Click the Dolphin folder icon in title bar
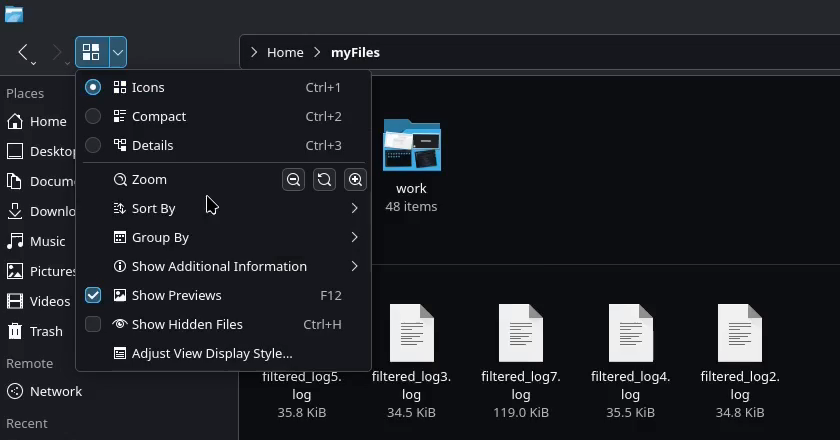The width and height of the screenshot is (840, 440). click(x=14, y=14)
